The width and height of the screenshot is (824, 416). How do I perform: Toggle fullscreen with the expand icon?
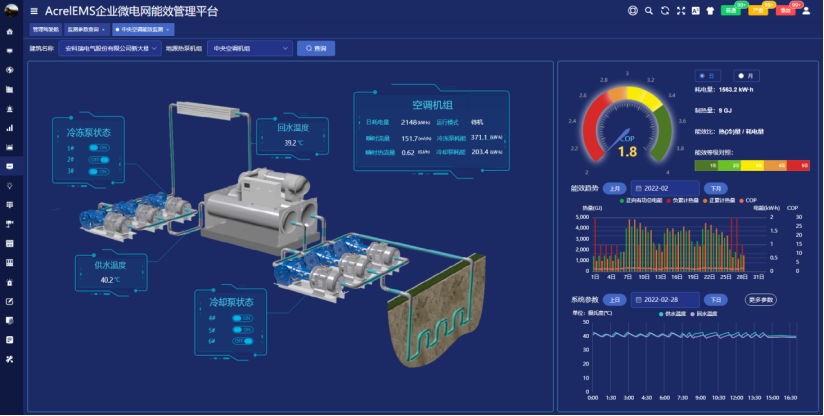682,11
